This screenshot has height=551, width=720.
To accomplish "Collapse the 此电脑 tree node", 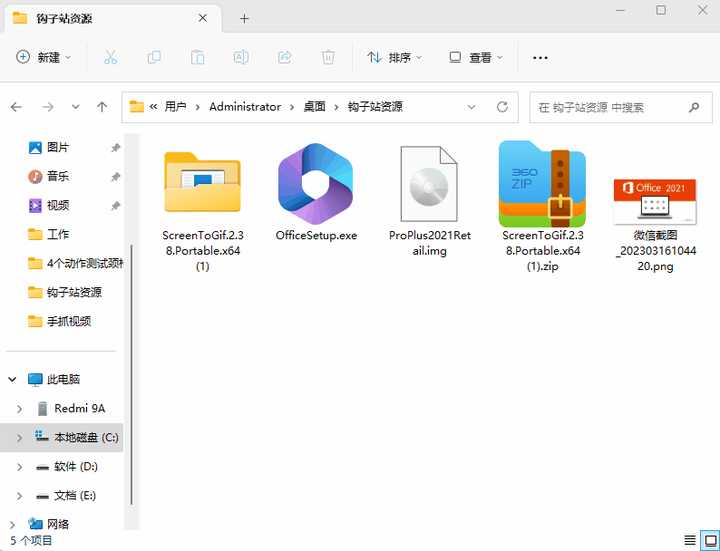I will click(x=12, y=379).
